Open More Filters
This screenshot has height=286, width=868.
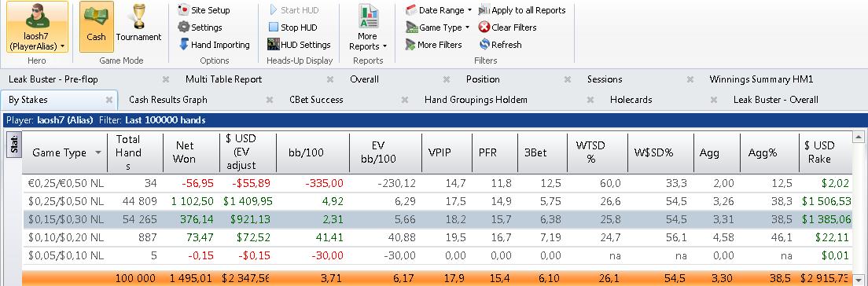pyautogui.click(x=433, y=45)
